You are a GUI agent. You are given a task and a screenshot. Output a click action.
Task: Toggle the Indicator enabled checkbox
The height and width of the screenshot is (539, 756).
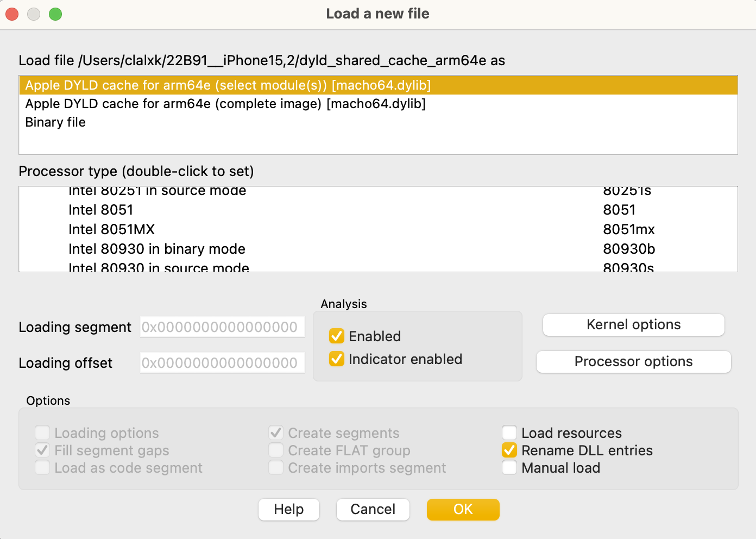tap(337, 359)
